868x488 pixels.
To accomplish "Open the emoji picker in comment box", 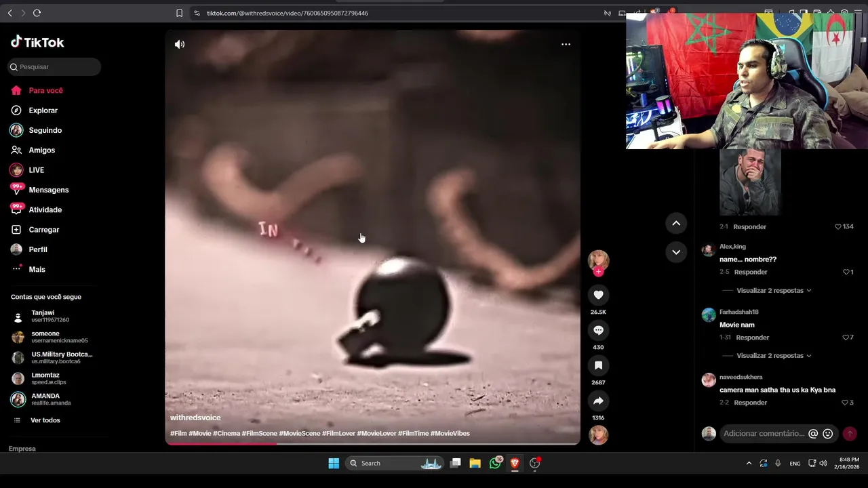I will point(827,434).
